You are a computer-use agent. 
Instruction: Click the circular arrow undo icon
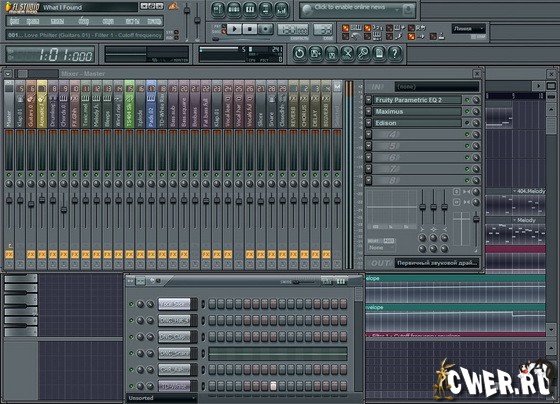click(299, 54)
